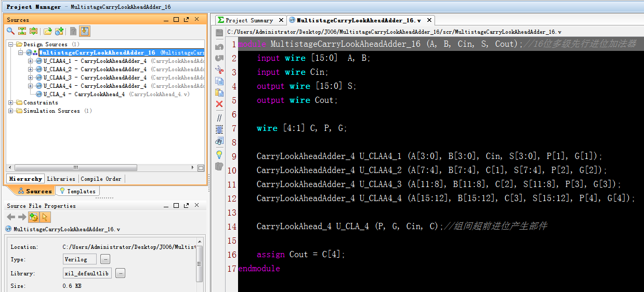644x292 pixels.
Task: Click line 14 'CarryLookAhead_4 U_CLA_4' in editor
Action: [313, 227]
